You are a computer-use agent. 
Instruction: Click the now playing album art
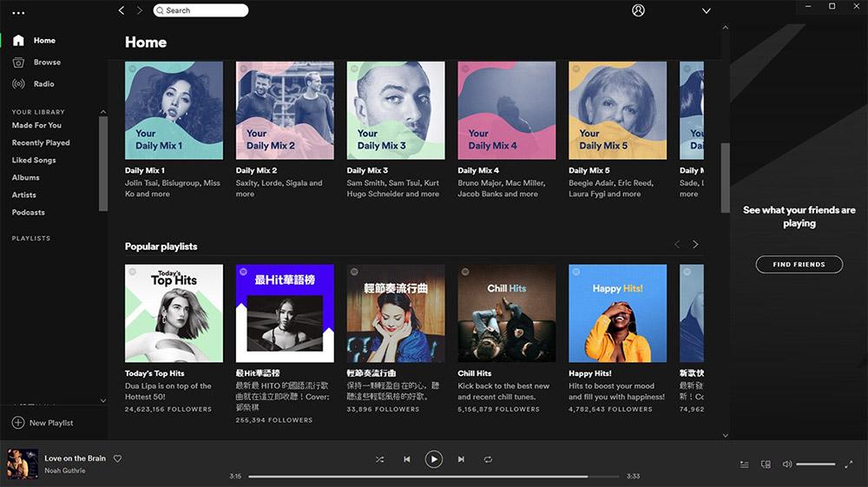click(23, 464)
